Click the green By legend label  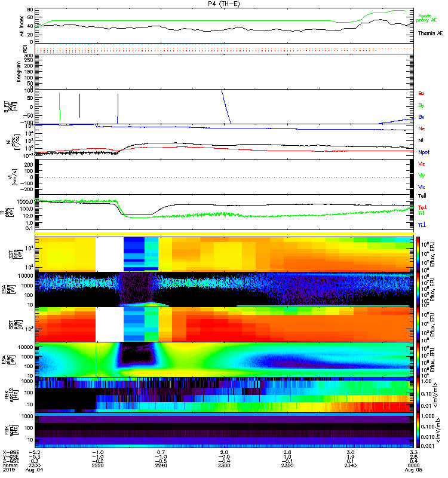pos(421,106)
